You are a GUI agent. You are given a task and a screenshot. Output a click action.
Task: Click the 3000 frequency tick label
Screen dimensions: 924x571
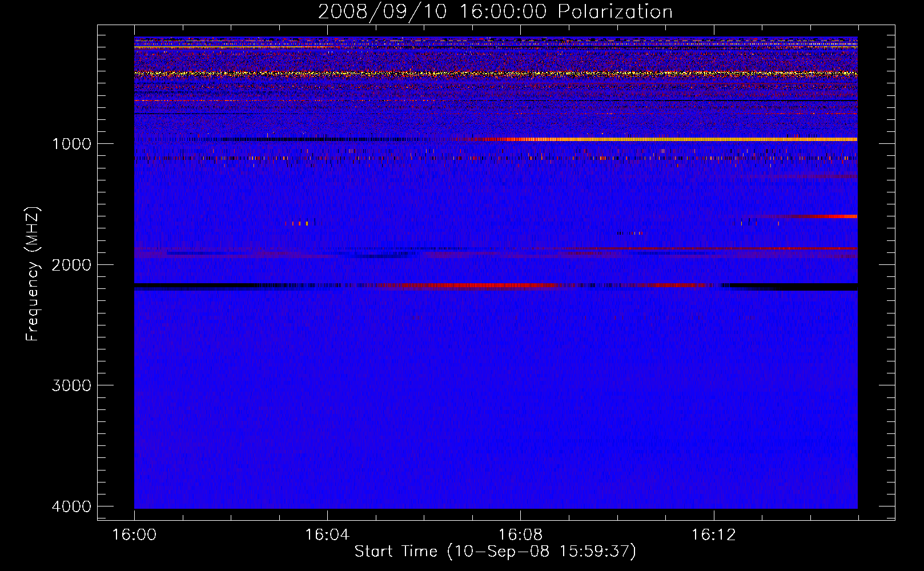click(x=71, y=385)
